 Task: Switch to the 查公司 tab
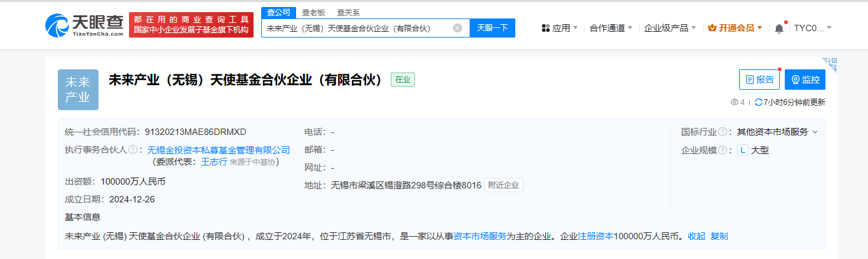(x=278, y=12)
